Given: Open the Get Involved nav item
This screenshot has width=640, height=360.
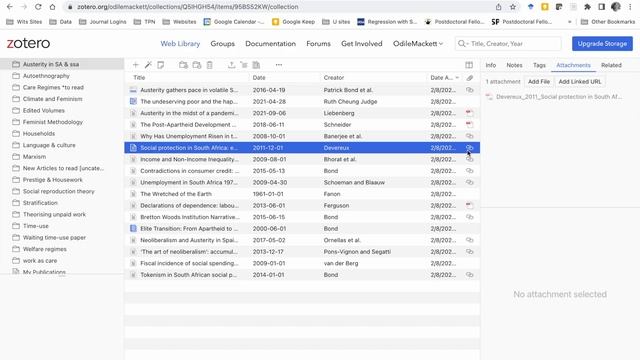Looking at the screenshot, I should pyautogui.click(x=362, y=44).
